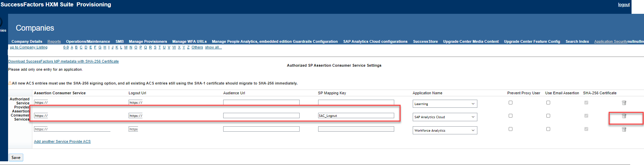Open the SAP Analytics Cloud application dropdown

tap(445, 117)
